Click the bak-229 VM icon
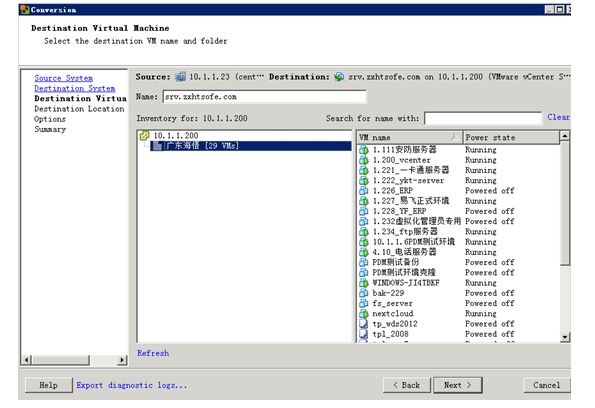Screen dimensions: 595x408 pyautogui.click(x=364, y=293)
